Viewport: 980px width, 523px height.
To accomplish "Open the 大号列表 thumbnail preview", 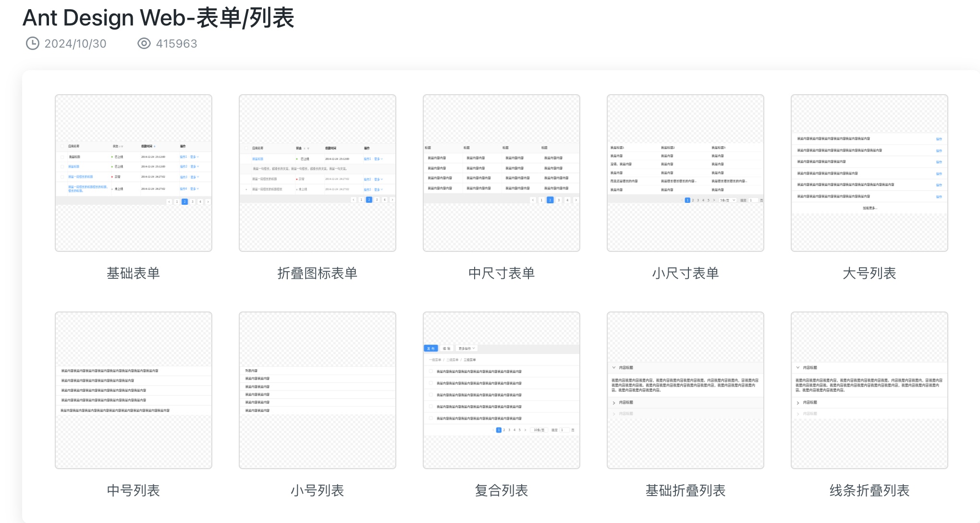I will coord(870,173).
